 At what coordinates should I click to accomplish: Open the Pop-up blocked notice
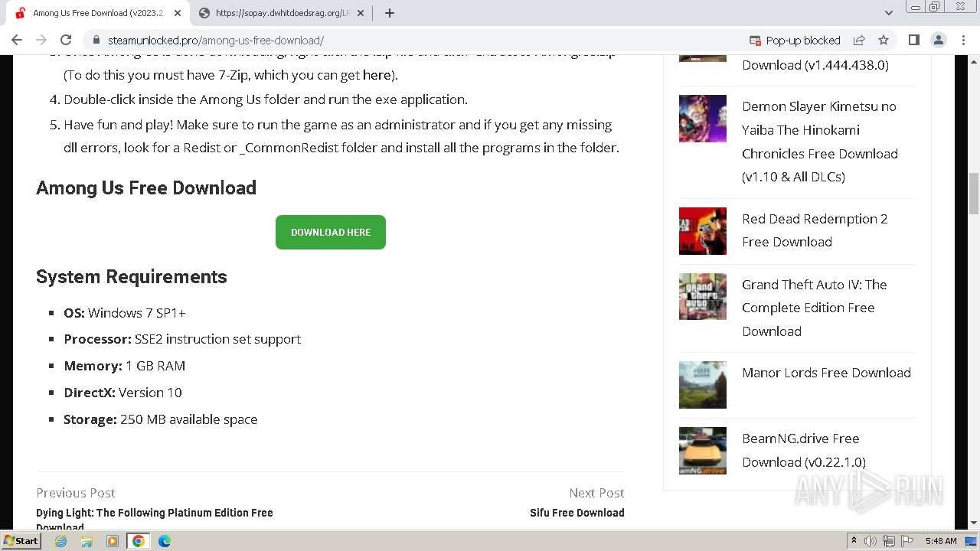794,41
